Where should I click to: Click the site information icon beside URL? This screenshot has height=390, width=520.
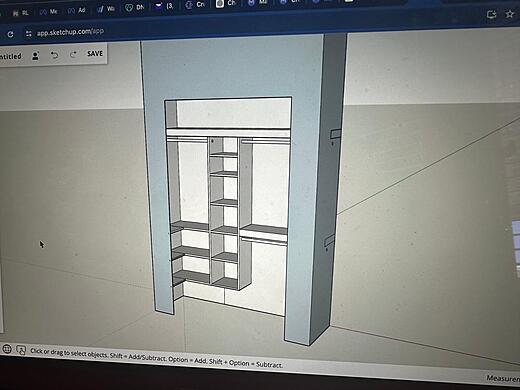tap(29, 33)
